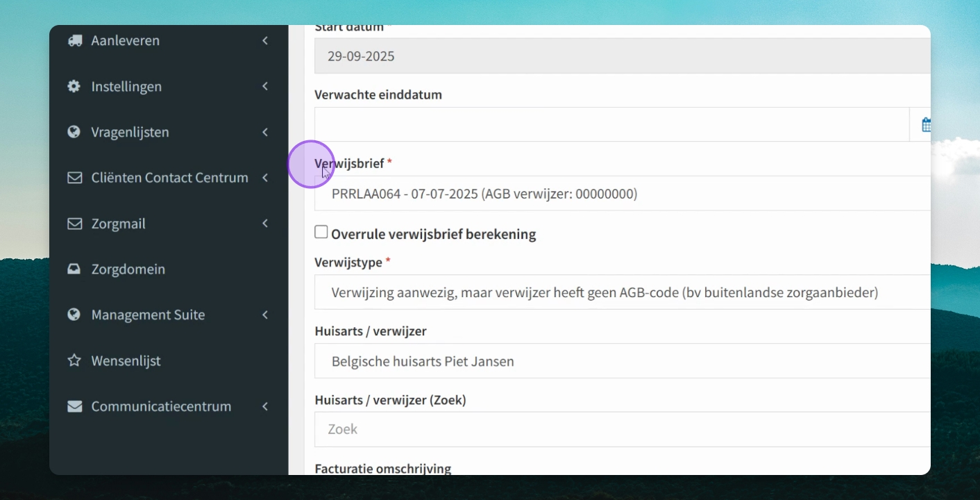The height and width of the screenshot is (500, 980).
Task: Open the Aanleveren menu item
Action: (169, 40)
